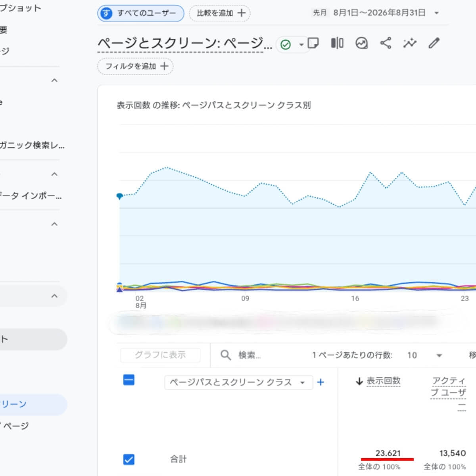Screen dimensions: 476x476
Task: Open the Insights trend icon
Action: point(361,43)
